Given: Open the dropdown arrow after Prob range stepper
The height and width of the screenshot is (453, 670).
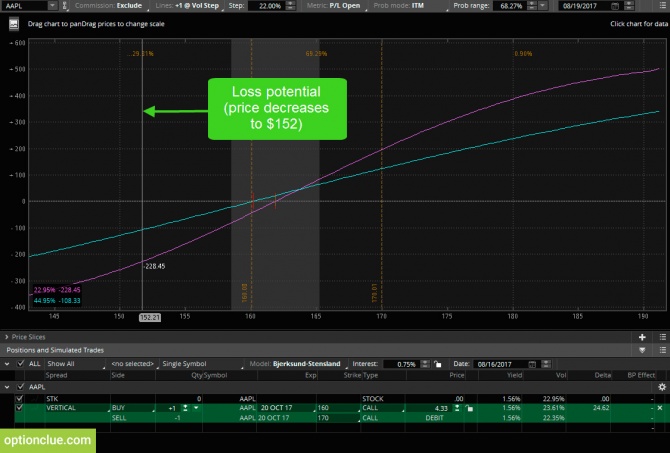Looking at the screenshot, I should pyautogui.click(x=543, y=6).
